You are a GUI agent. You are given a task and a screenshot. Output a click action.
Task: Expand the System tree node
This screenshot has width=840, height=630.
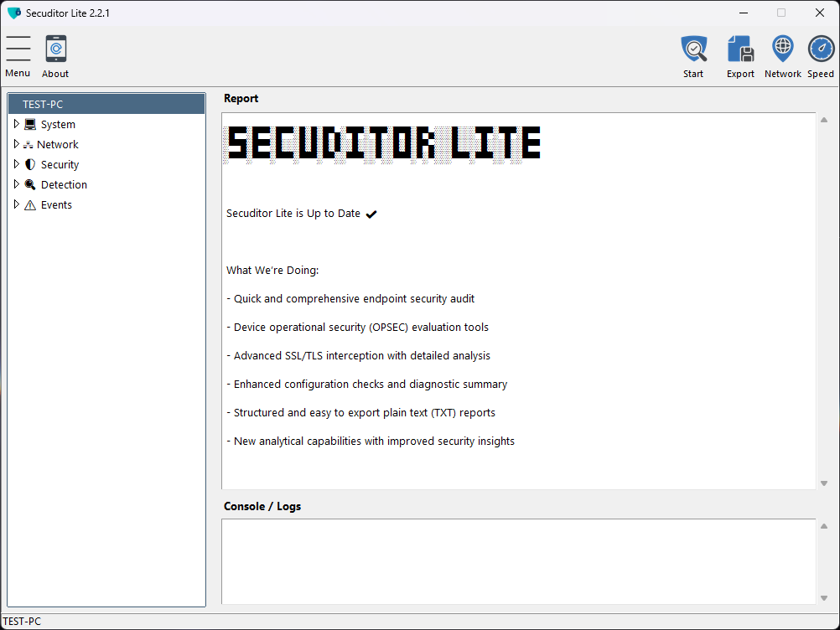16,124
